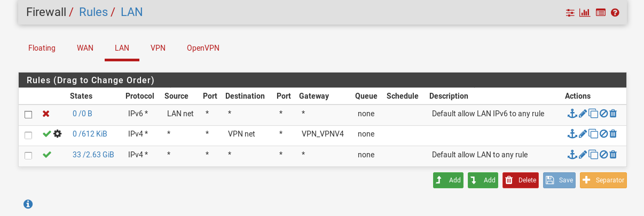Screen dimensions: 644x216
Task: Go to the Floating rules tab
Action: click(x=42, y=48)
